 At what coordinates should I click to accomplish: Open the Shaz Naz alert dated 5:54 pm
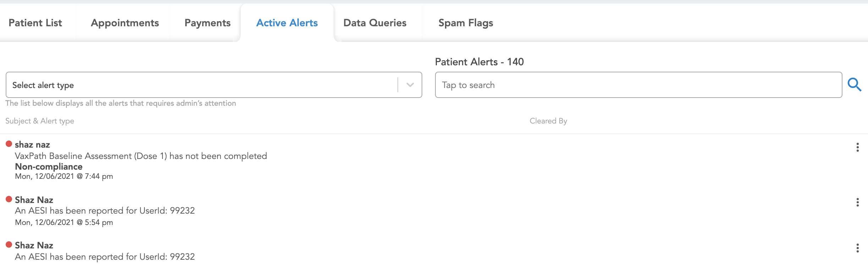(34, 200)
